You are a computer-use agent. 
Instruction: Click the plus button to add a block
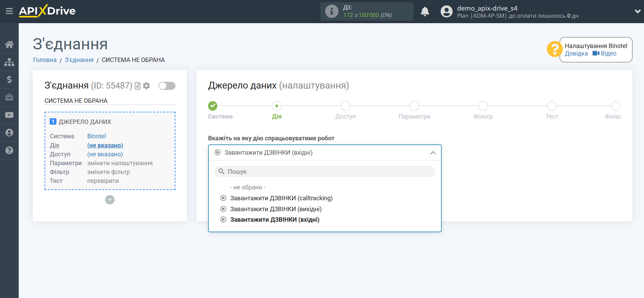point(110,200)
